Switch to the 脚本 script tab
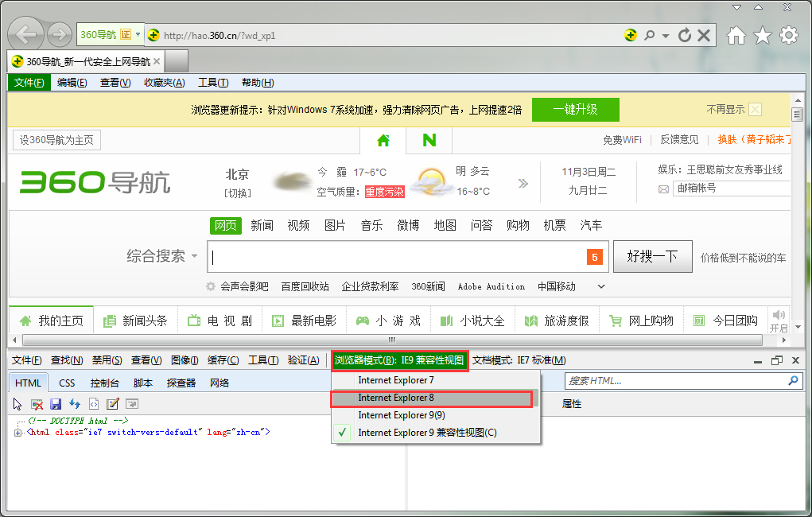This screenshot has width=812, height=517. [143, 383]
